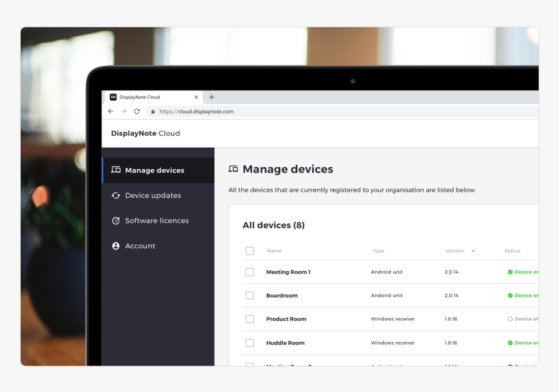Click the DisplayNote Cloud logo text
Image resolution: width=559 pixels, height=392 pixels.
tap(146, 133)
